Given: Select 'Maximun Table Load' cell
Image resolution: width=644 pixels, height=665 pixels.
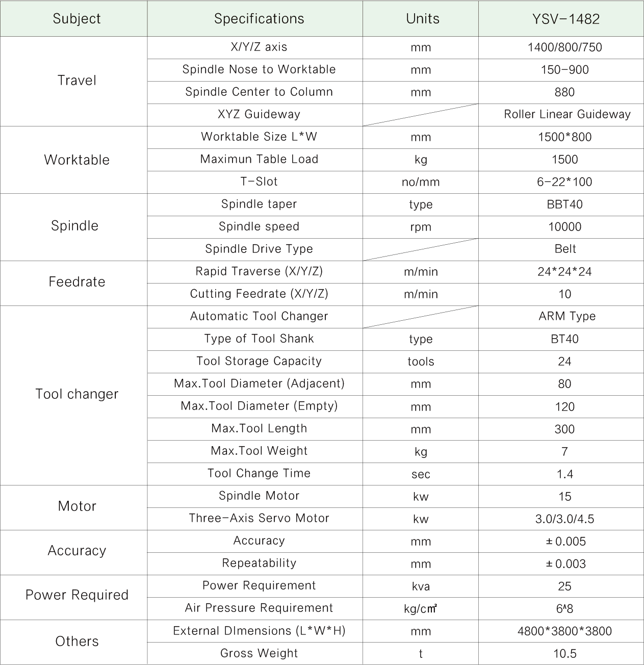Looking at the screenshot, I should click(x=255, y=160).
